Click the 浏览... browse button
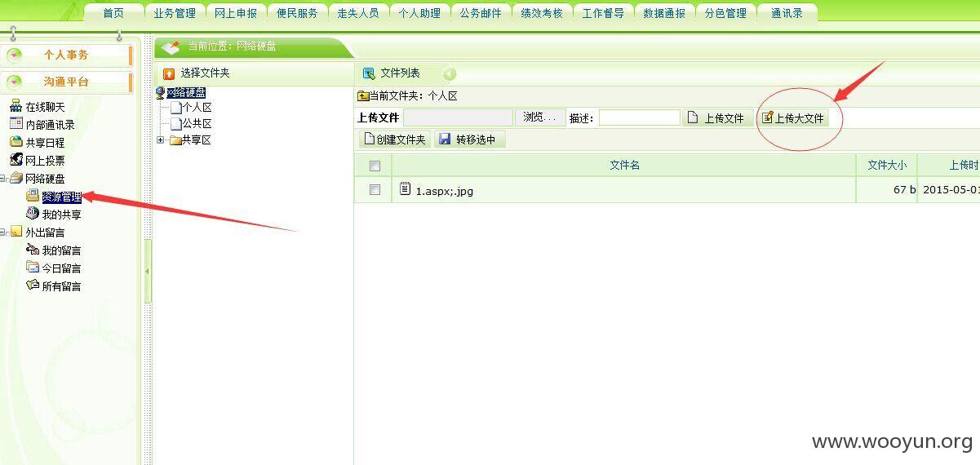This screenshot has width=980, height=465. tap(540, 117)
